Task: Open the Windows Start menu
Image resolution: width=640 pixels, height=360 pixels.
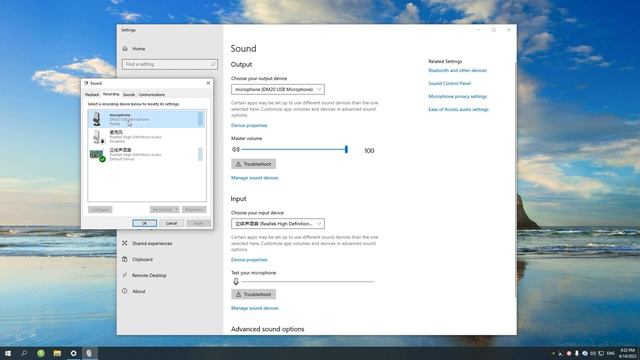Action: [8, 353]
